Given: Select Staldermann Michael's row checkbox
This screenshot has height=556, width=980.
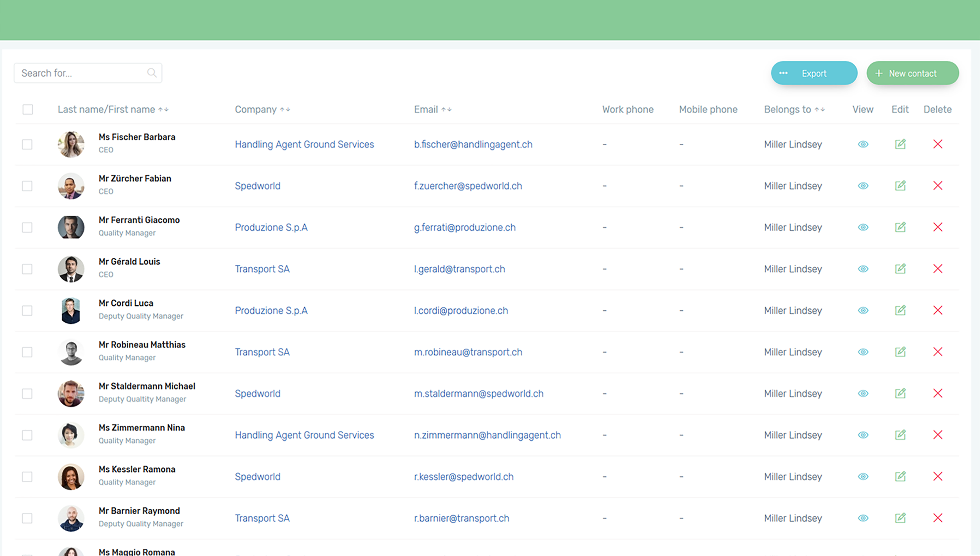Looking at the screenshot, I should (x=27, y=393).
